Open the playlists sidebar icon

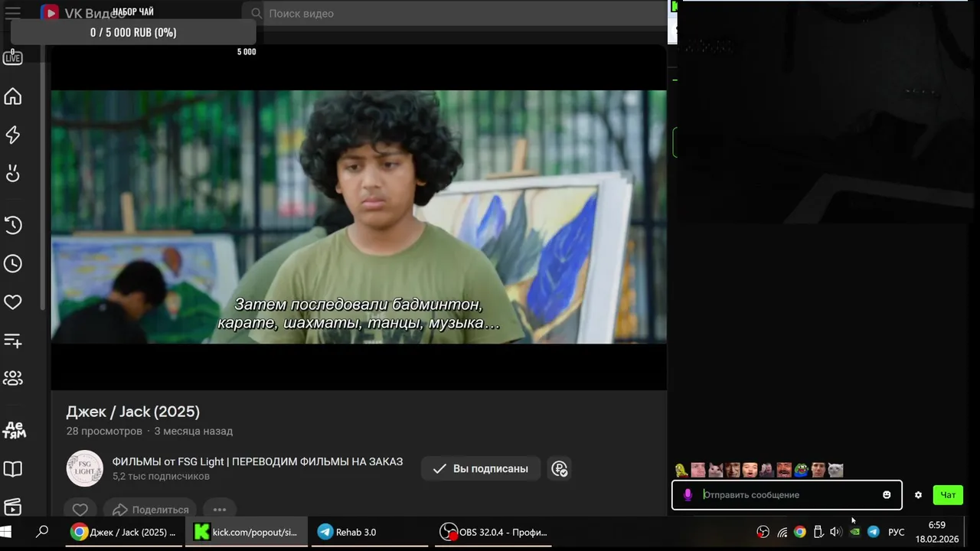12,341
